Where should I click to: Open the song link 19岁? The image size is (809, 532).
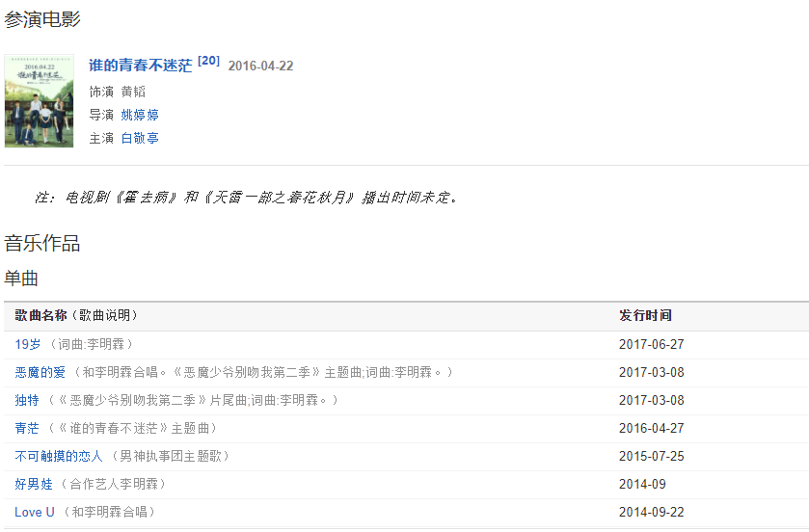[x=28, y=344]
